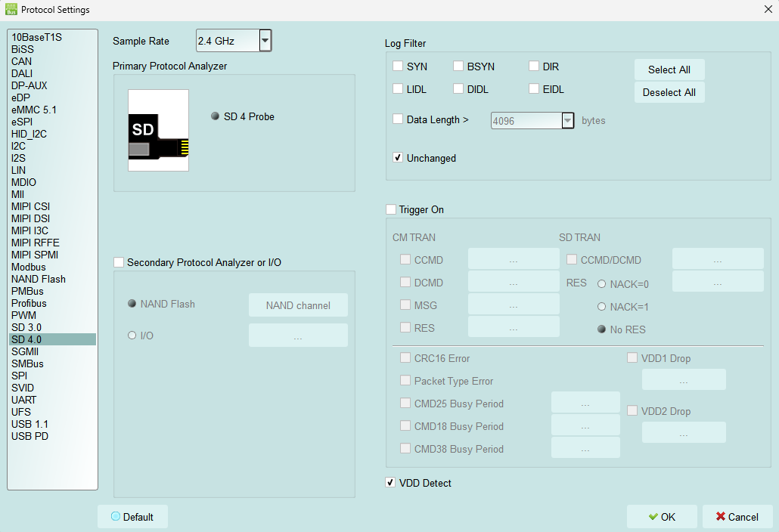
Task: Select BiSS in the protocol list
Action: click(53, 49)
